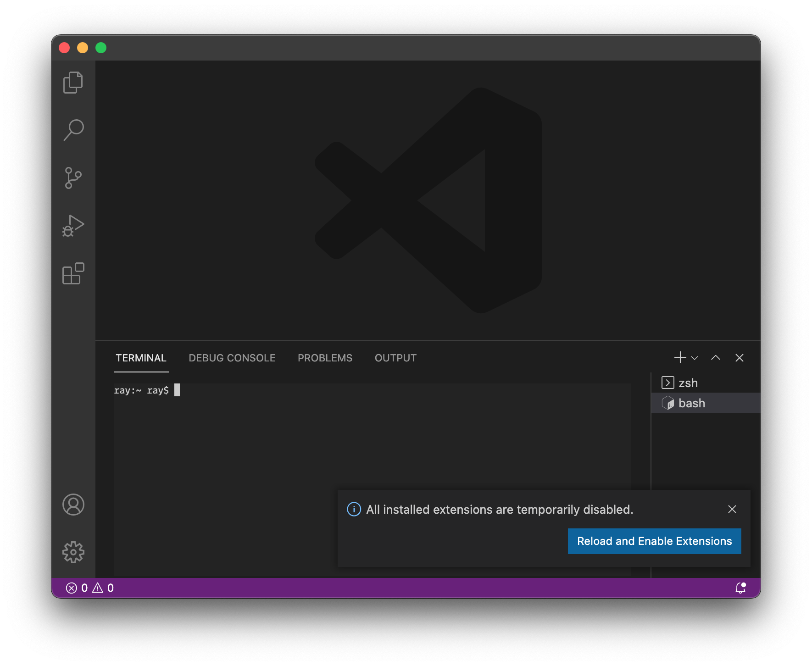This screenshot has height=666, width=812.
Task: Switch to the DEBUG CONSOLE tab
Action: click(x=232, y=358)
